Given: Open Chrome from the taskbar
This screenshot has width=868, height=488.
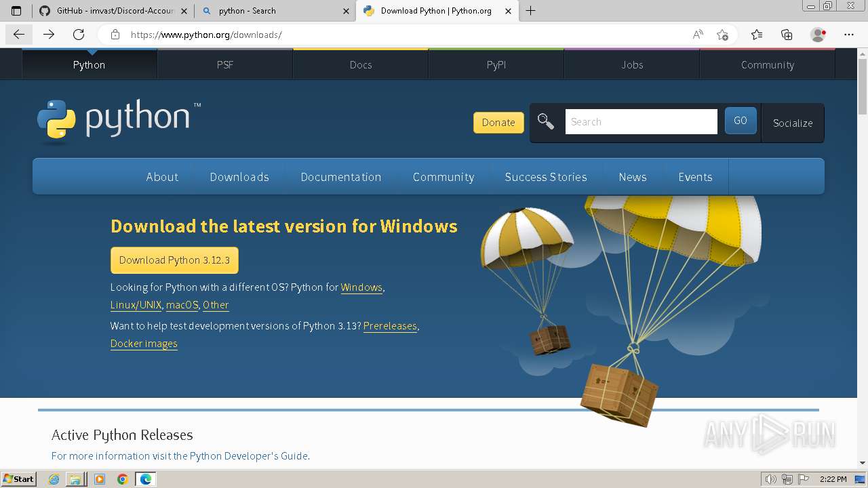Looking at the screenshot, I should (123, 479).
